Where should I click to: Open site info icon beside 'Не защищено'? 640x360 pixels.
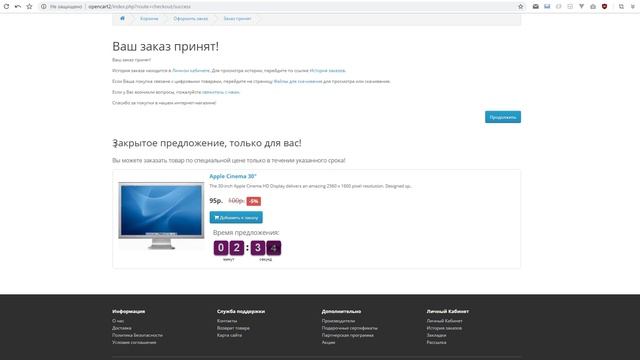point(43,7)
